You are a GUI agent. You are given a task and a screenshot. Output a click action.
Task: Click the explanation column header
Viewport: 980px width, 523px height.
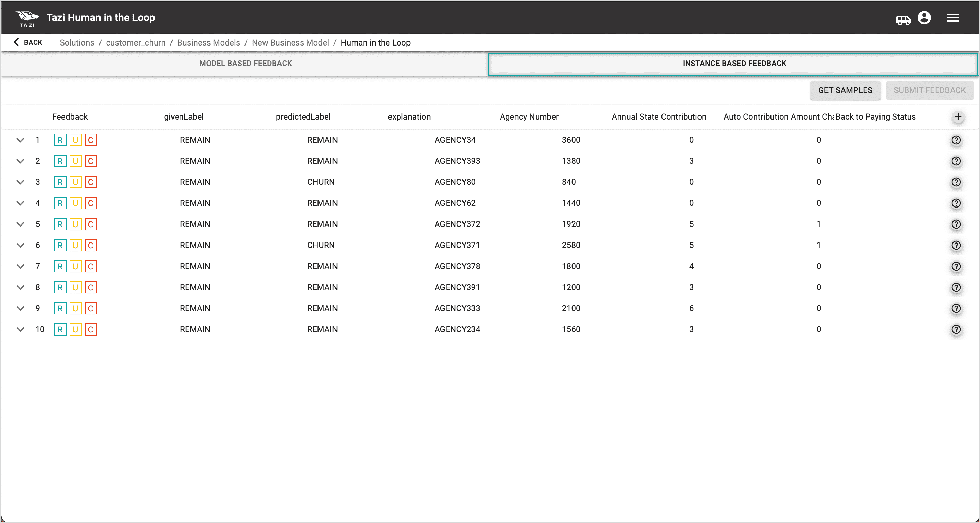tap(409, 117)
